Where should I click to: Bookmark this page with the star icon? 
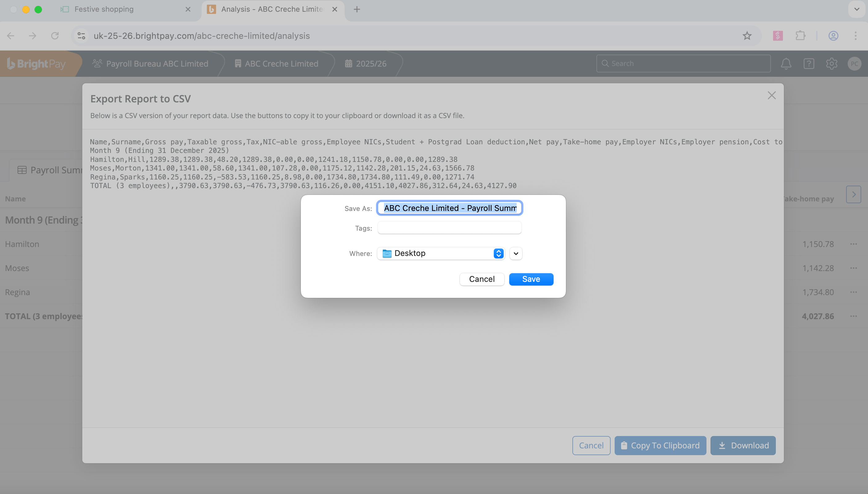747,36
